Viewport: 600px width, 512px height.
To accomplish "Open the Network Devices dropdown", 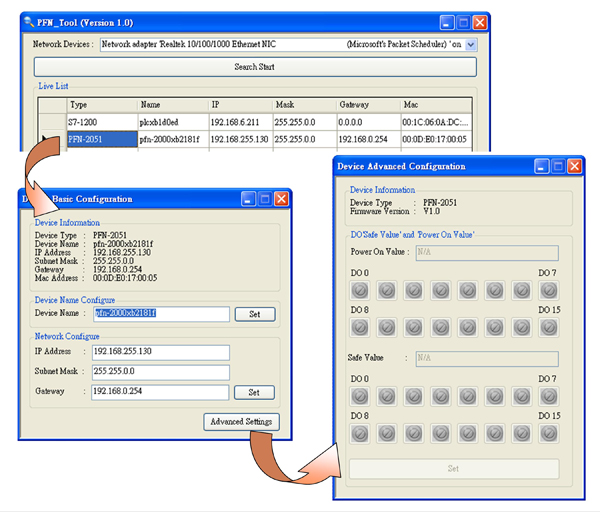I will 471,45.
